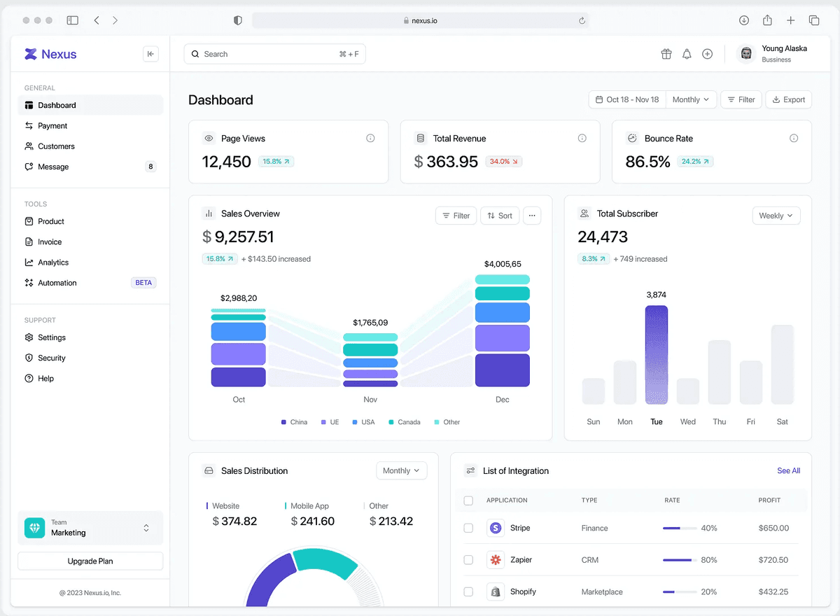Open Settings under Support
Image resolution: width=840 pixels, height=616 pixels.
point(52,337)
